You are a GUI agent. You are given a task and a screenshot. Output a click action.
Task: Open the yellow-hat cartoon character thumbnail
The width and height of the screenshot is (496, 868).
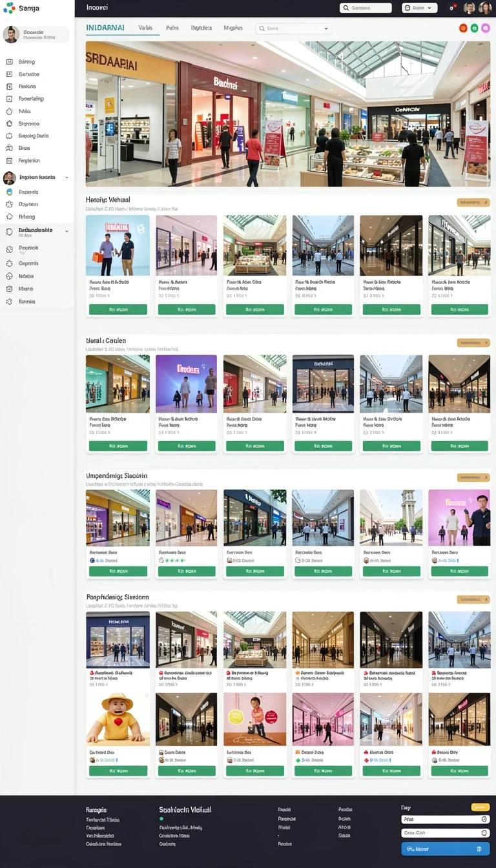(118, 719)
